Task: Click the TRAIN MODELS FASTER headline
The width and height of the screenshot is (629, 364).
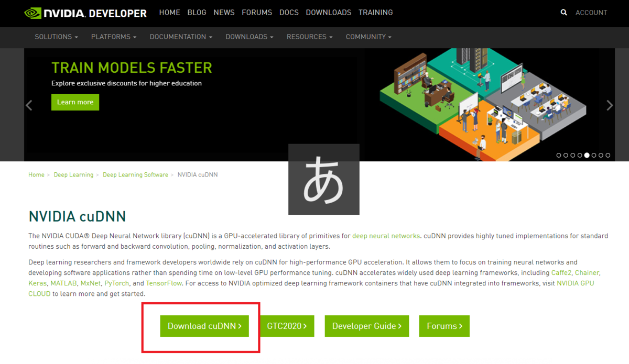Action: (132, 68)
